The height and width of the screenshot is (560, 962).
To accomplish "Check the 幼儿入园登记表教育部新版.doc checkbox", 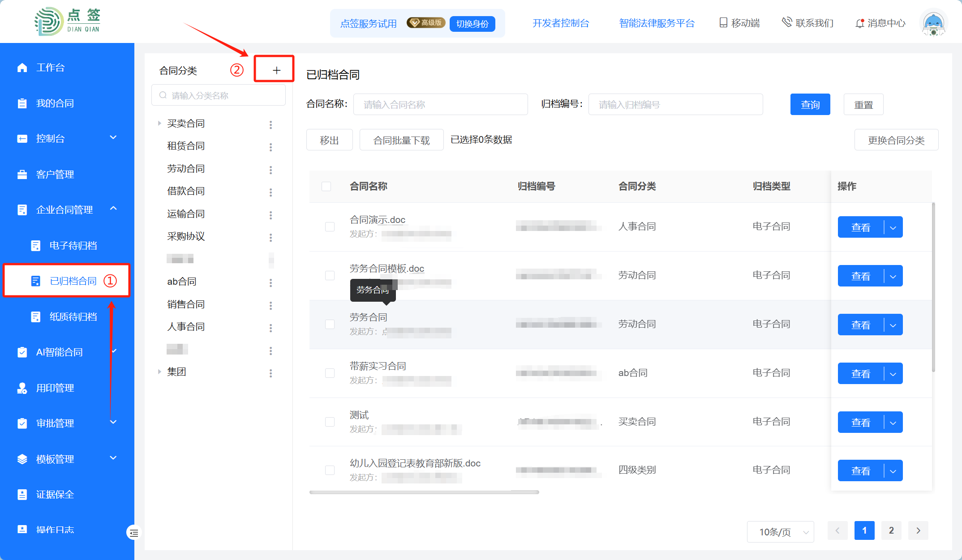I will [330, 470].
